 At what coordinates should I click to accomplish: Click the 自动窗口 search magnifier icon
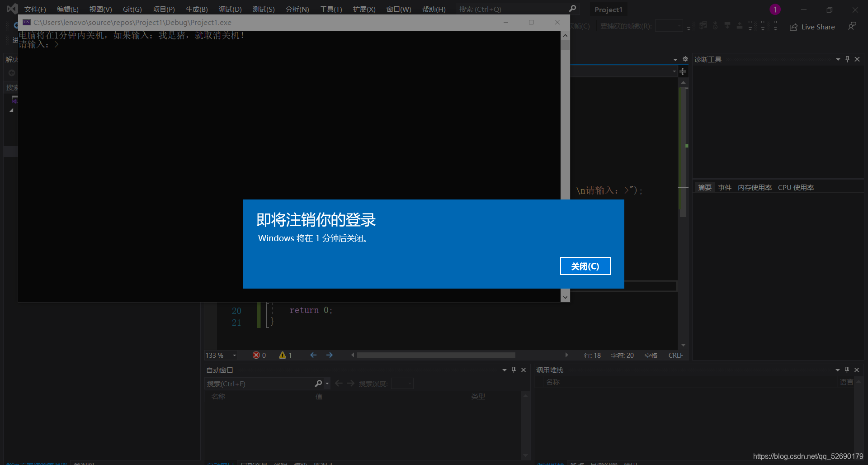319,384
